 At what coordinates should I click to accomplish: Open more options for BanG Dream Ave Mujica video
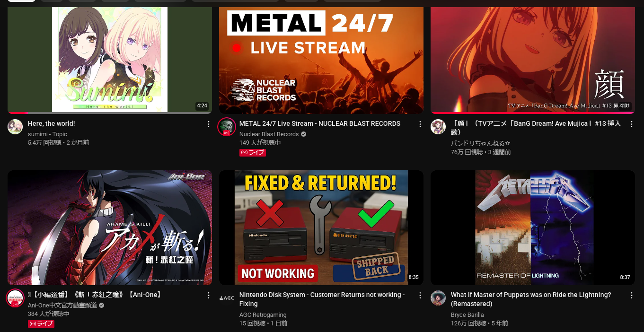[632, 124]
